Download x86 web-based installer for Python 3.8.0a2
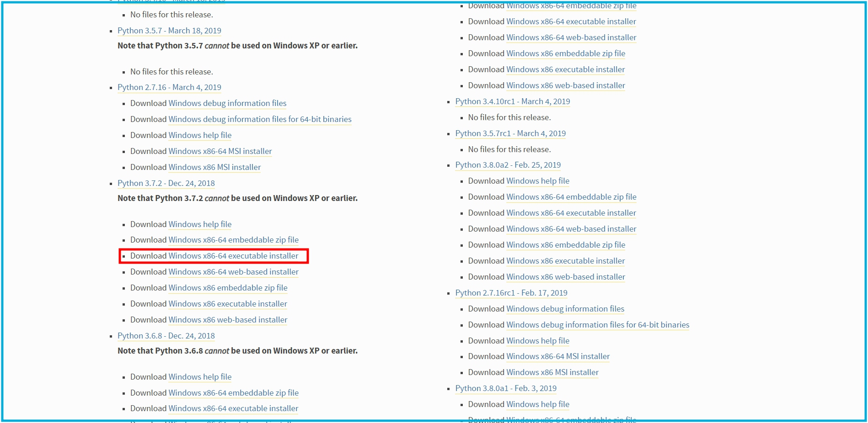 point(566,277)
